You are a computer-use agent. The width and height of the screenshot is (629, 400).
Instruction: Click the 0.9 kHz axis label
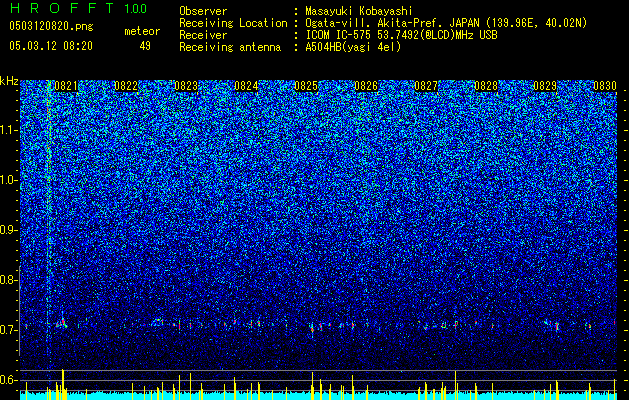pos(8,230)
